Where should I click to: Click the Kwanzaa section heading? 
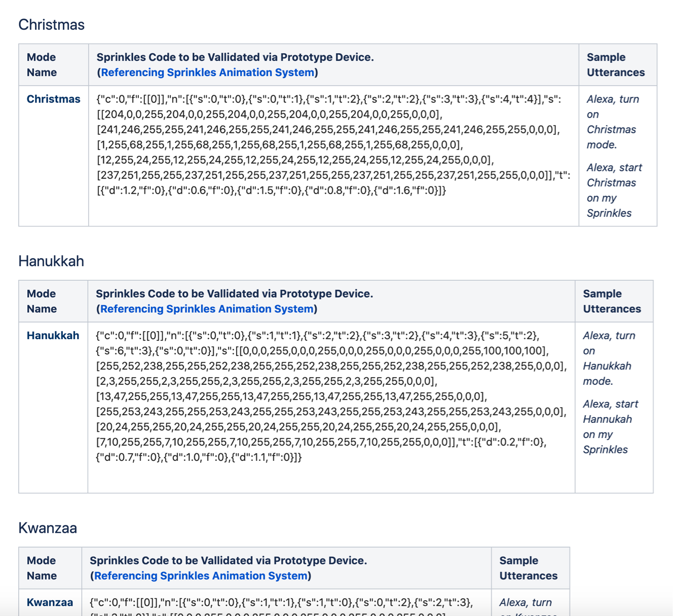tap(48, 528)
